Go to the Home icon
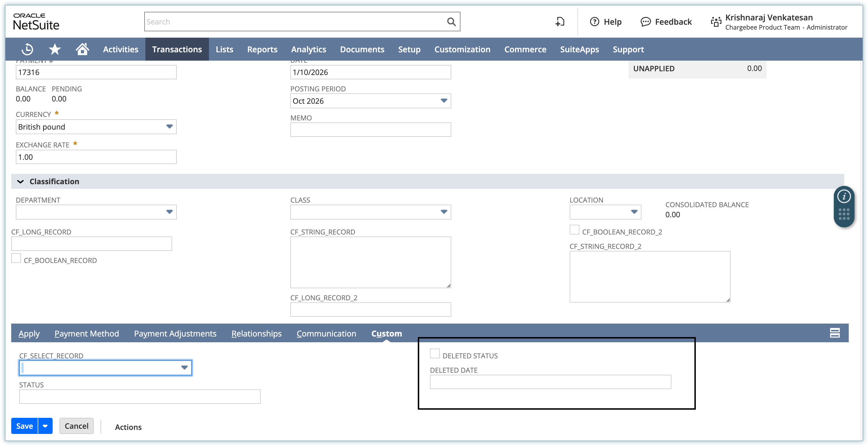Image resolution: width=868 pixels, height=446 pixels. point(82,49)
